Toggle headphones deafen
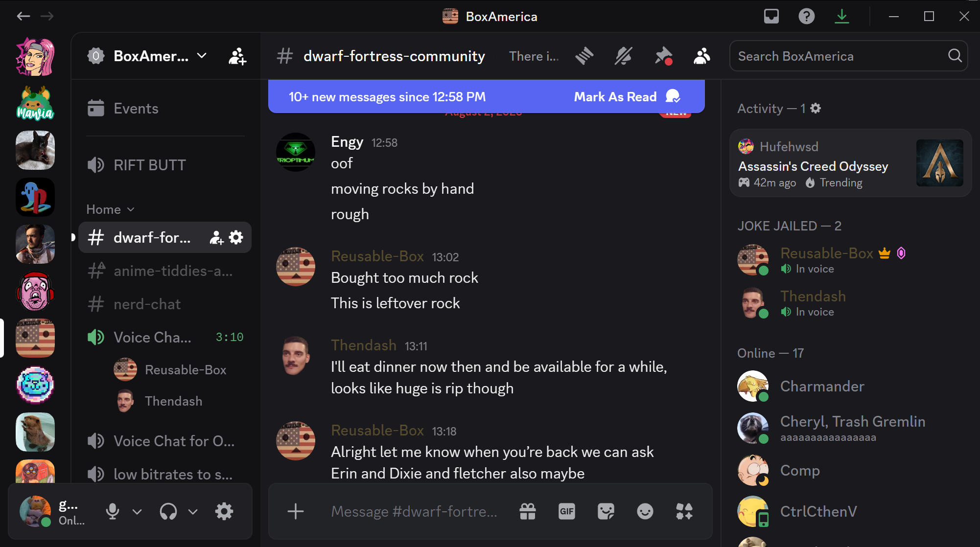The width and height of the screenshot is (980, 547). point(168,511)
